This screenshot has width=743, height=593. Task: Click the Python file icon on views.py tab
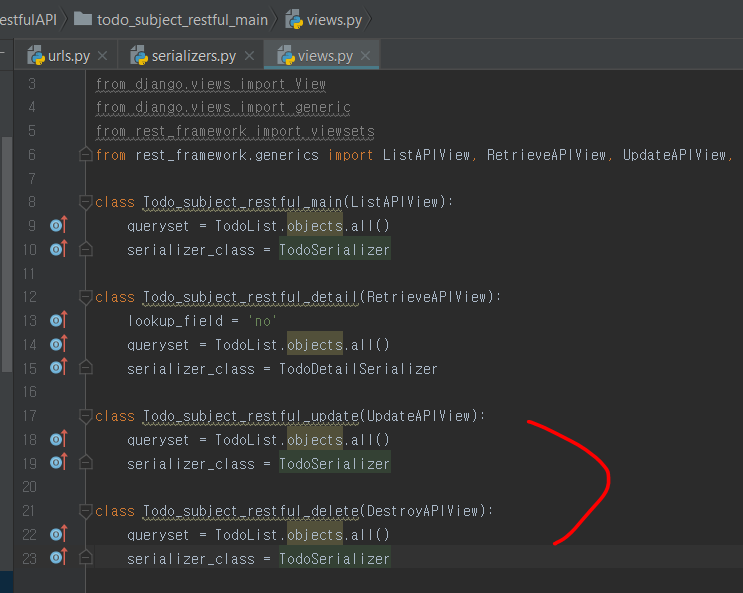click(286, 56)
